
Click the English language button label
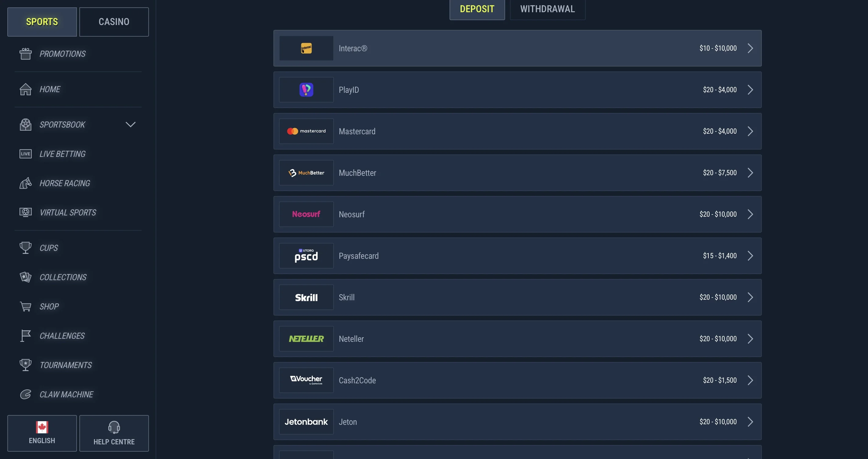tap(42, 441)
